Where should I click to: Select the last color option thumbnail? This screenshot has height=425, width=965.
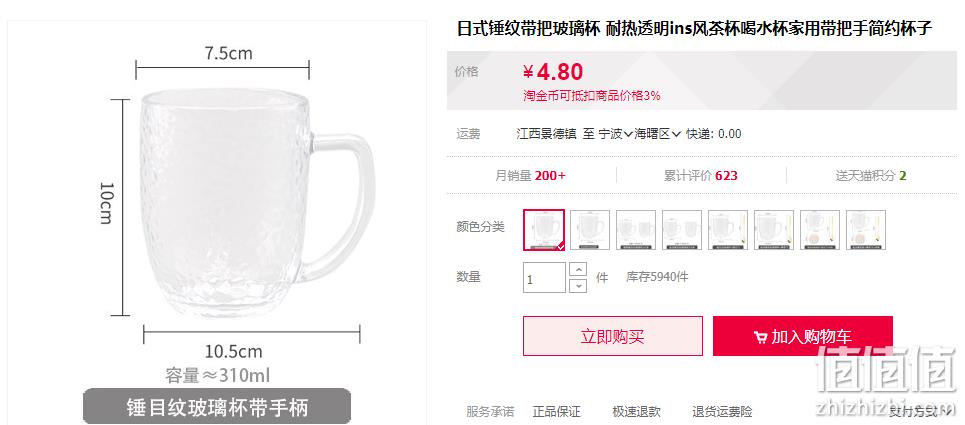866,229
